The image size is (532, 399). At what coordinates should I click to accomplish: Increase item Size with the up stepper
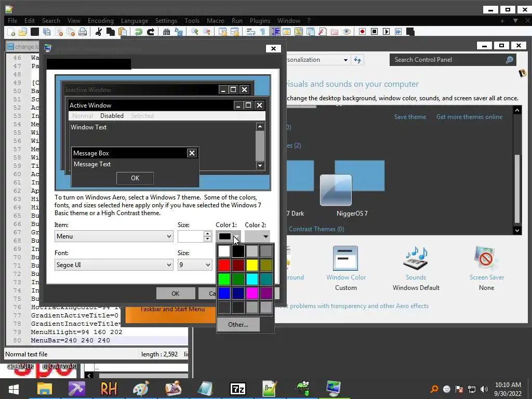coord(207,233)
